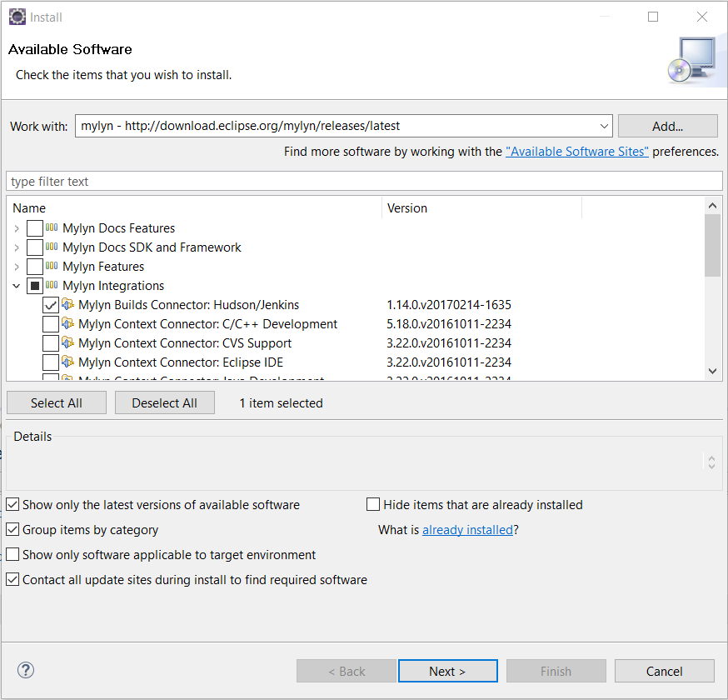
Task: Expand the Mylyn Features category
Action: [17, 267]
